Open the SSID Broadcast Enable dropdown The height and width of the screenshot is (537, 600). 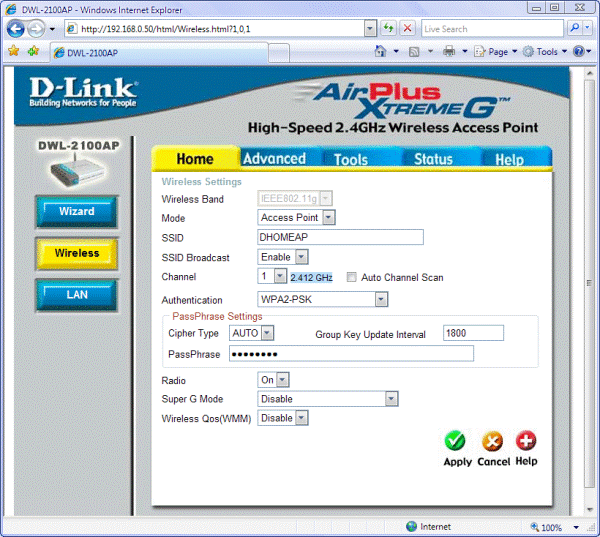pos(283,257)
